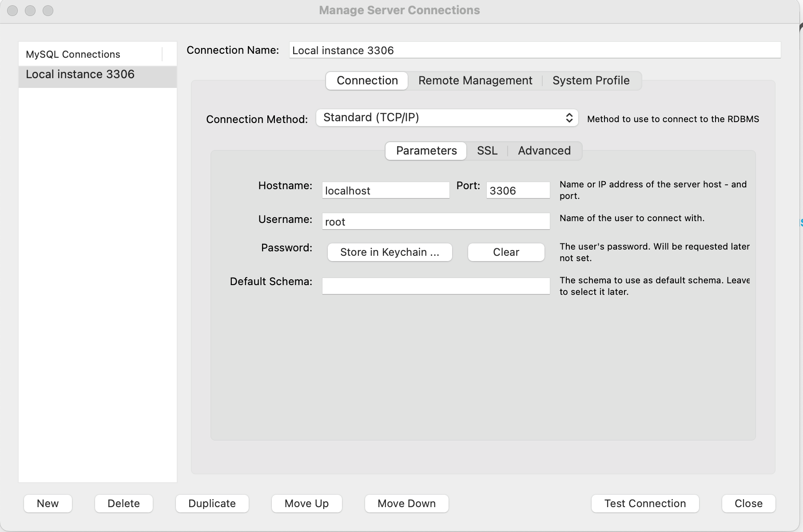This screenshot has width=803, height=532.
Task: Click into the Port field
Action: point(518,191)
